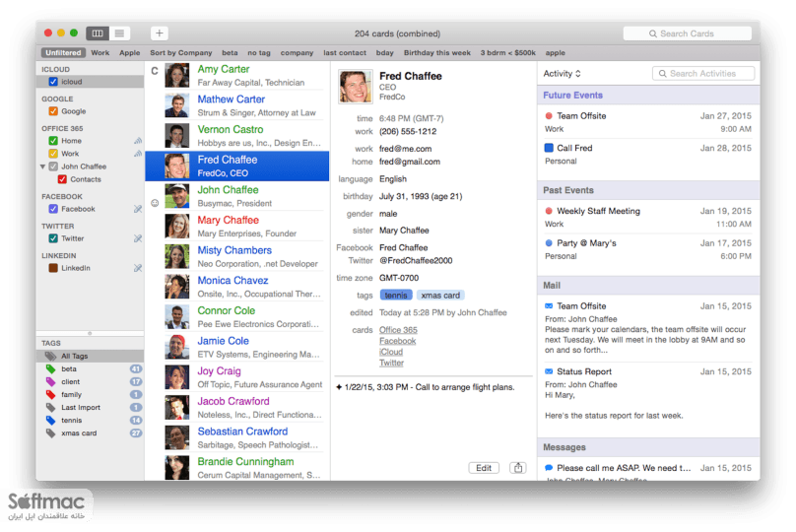Select Joy Craig in the contact list
Screen dimensions: 796x532
[x=237, y=377]
